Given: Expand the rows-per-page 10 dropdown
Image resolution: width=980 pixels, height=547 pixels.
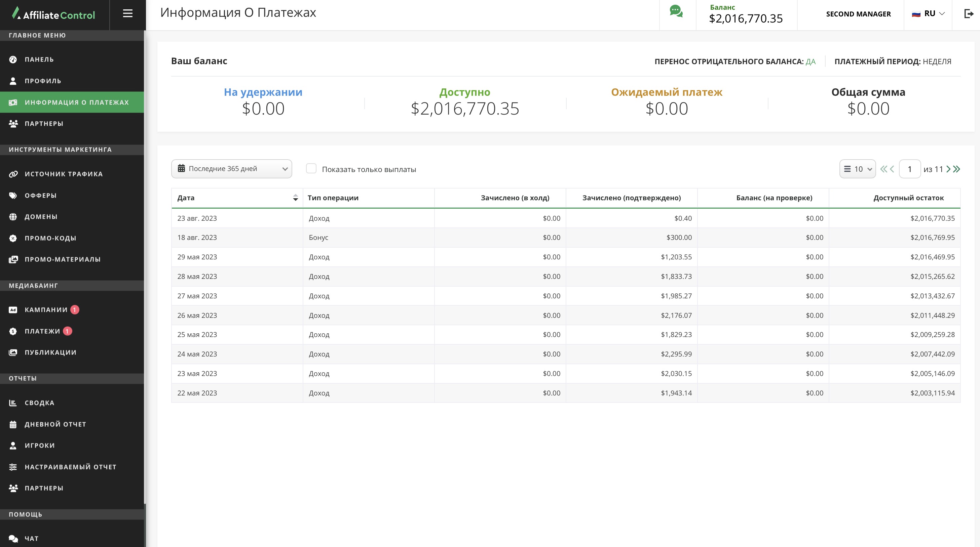Looking at the screenshot, I should coord(858,169).
